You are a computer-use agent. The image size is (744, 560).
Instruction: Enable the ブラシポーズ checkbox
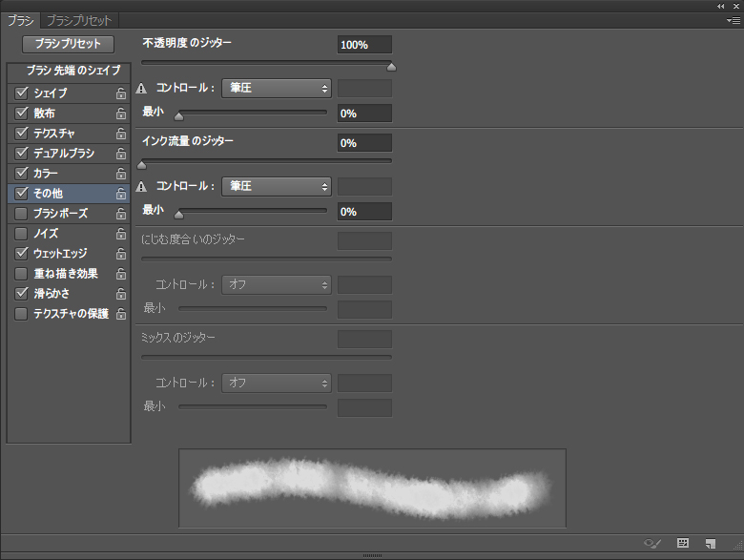[21, 214]
